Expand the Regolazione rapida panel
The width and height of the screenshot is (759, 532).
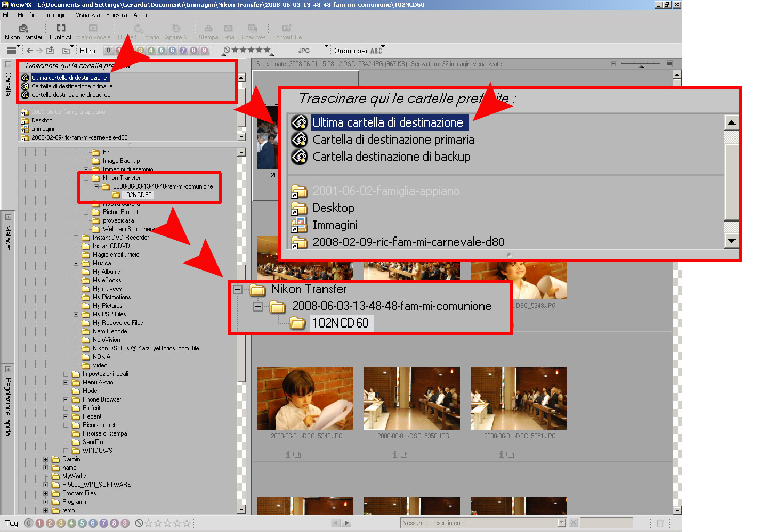8,369
